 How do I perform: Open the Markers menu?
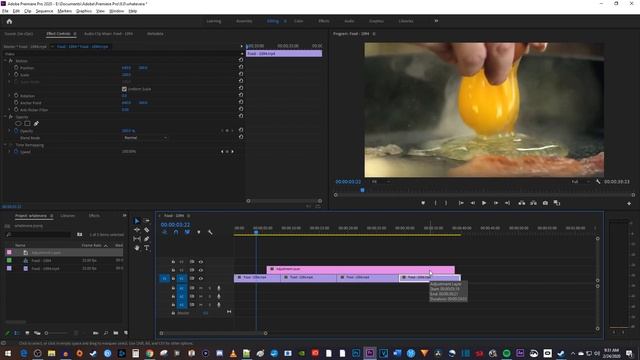click(64, 11)
